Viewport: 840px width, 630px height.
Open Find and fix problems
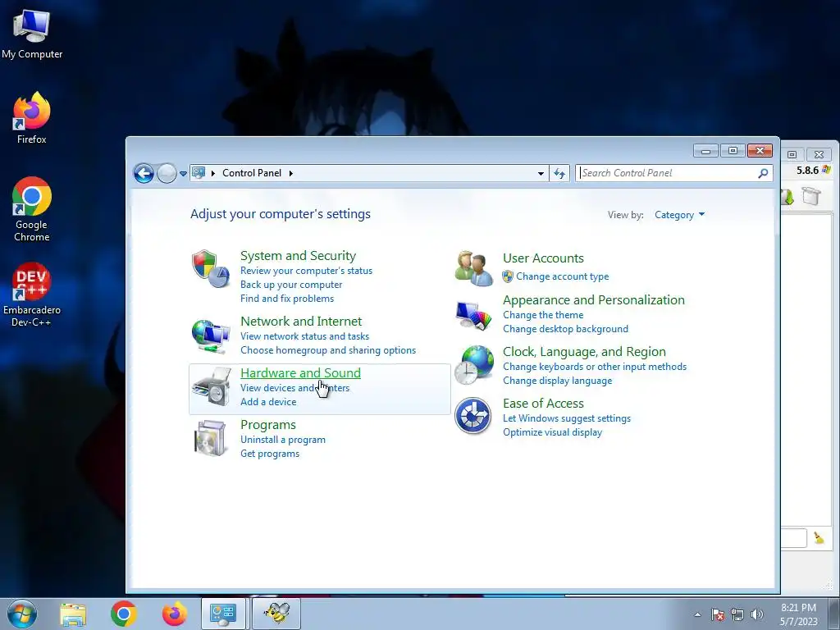[x=286, y=299]
